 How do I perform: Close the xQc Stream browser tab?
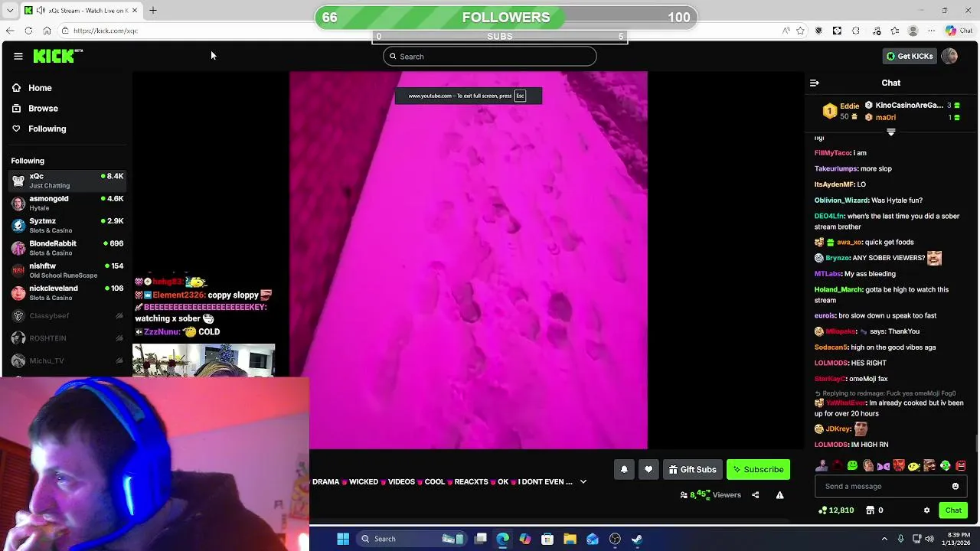[135, 10]
